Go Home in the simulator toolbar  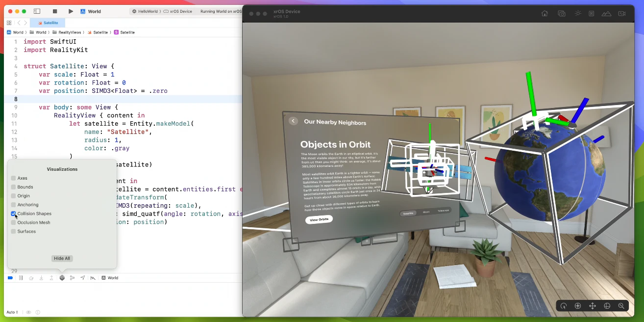pos(545,13)
